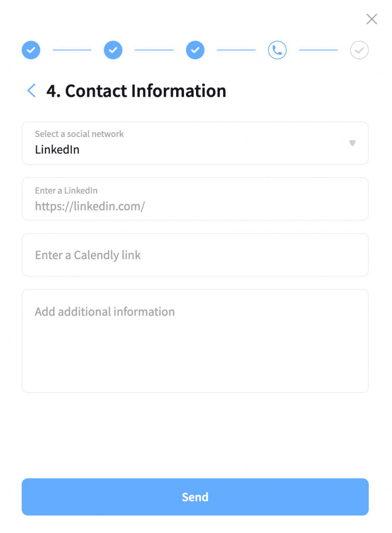Go back using the left chevron
392x533 pixels.
click(31, 91)
